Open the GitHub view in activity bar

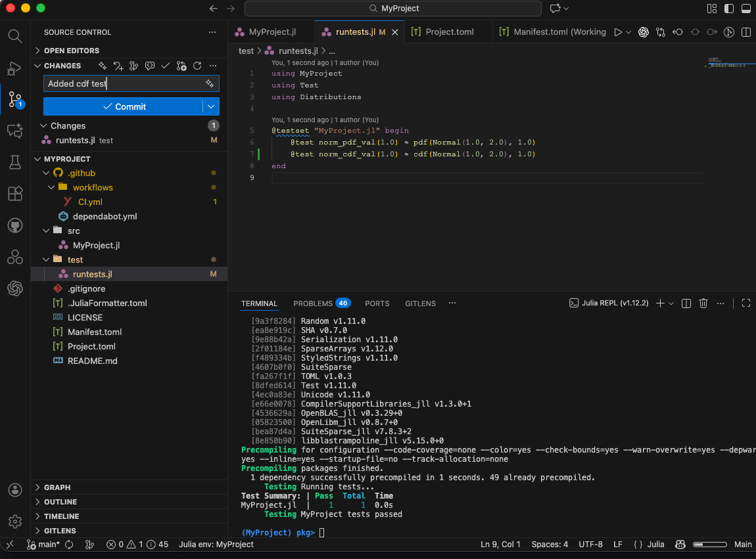pos(14,225)
